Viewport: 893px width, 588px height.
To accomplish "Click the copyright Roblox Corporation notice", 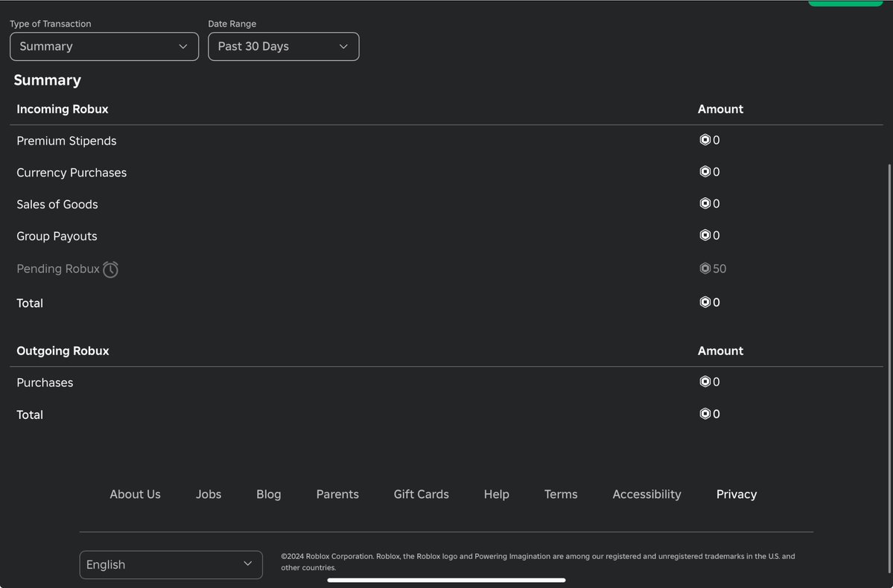I will (538, 562).
